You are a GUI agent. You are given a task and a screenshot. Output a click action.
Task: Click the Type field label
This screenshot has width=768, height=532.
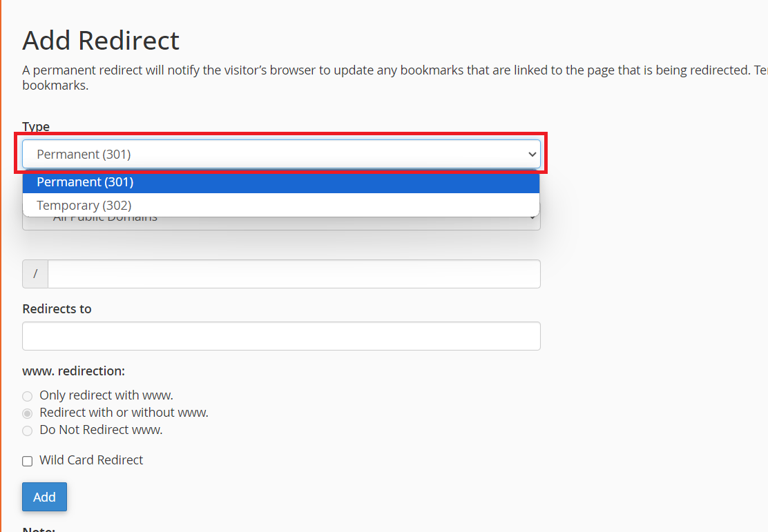(36, 126)
